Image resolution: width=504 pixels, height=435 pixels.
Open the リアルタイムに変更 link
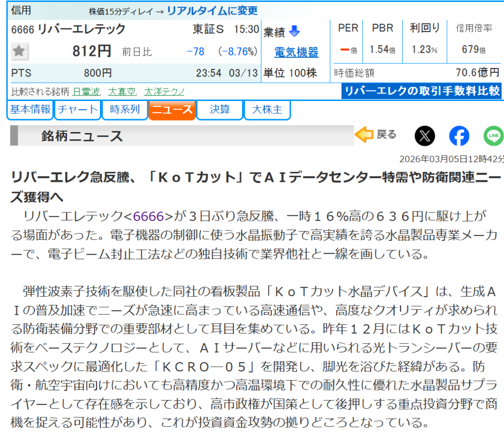212,10
